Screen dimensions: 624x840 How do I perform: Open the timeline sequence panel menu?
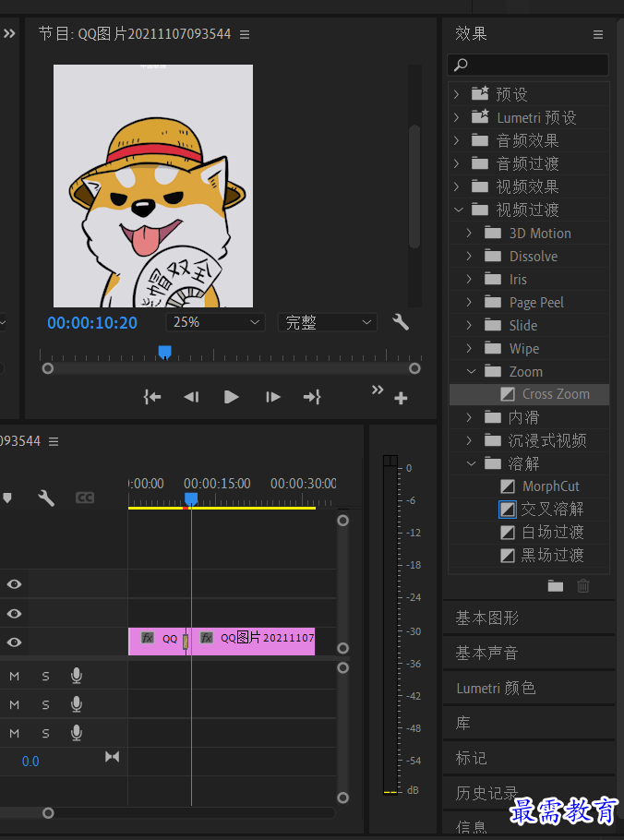54,441
